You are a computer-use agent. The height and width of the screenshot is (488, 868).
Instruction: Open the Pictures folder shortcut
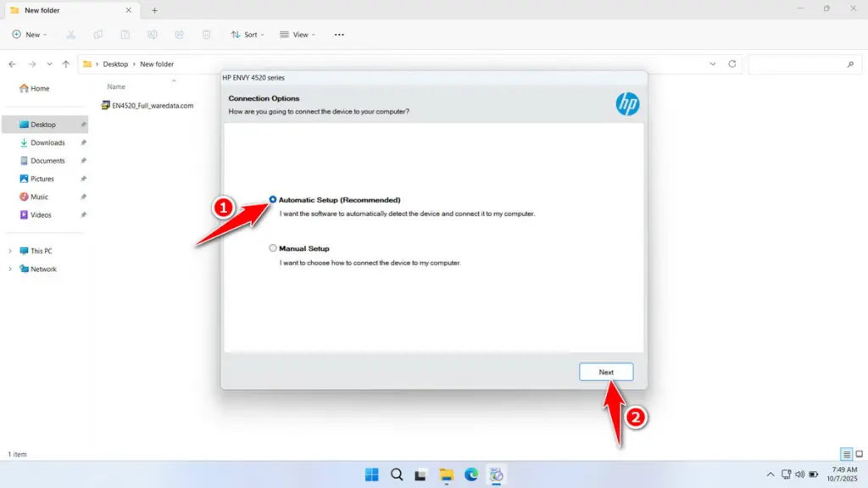pyautogui.click(x=42, y=179)
